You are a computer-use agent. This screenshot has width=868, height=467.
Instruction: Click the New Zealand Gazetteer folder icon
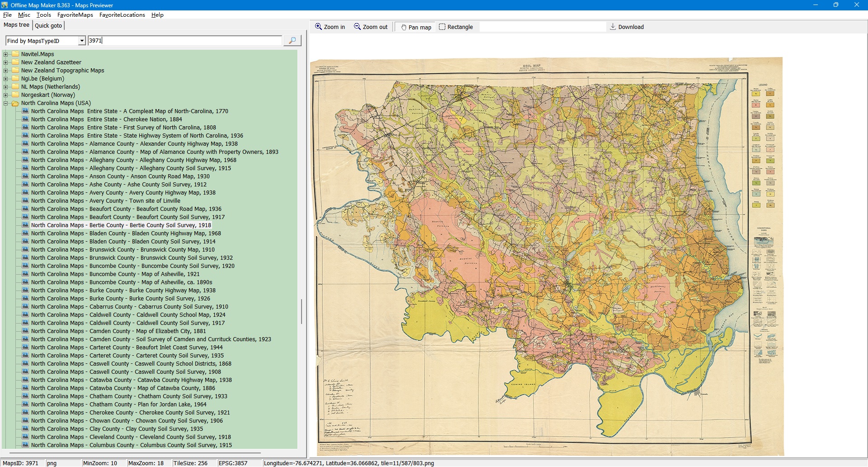[x=15, y=62]
